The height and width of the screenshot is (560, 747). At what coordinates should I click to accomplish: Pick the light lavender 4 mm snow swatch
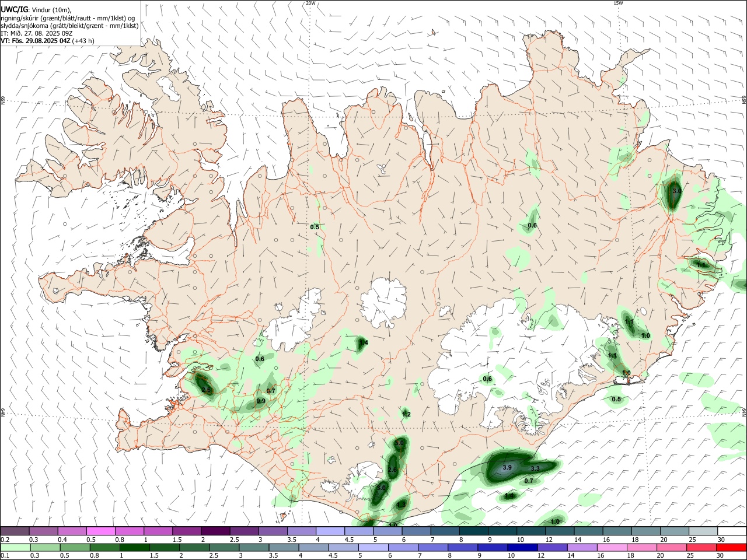[330, 531]
